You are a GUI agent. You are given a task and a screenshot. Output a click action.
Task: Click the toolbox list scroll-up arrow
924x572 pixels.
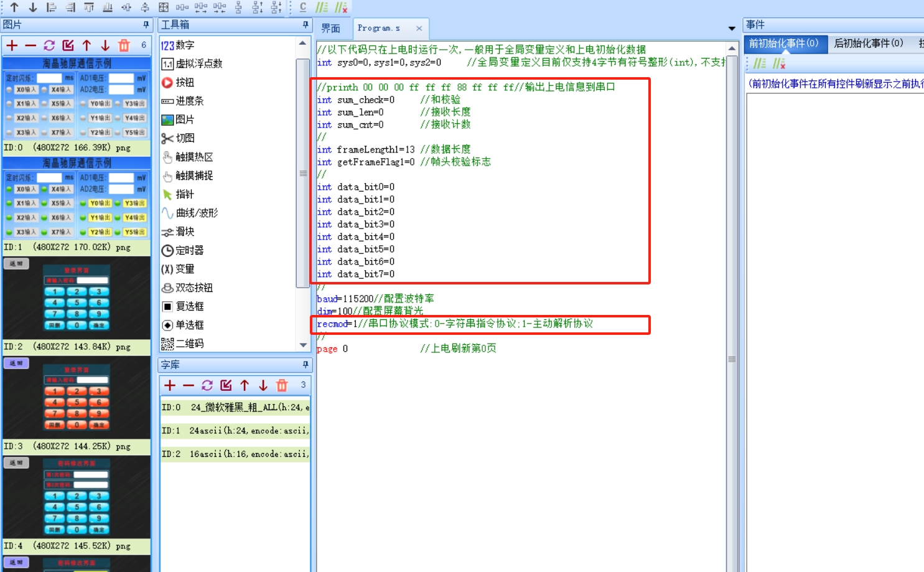(303, 44)
